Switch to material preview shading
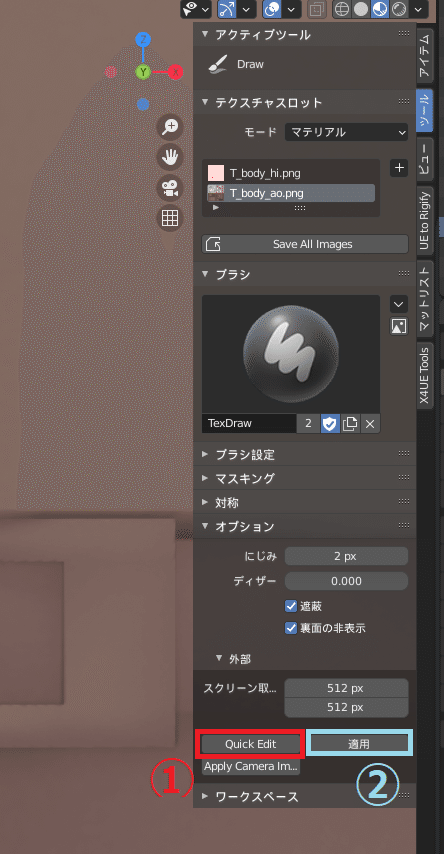Screen dimensions: 444x854 [380, 9]
